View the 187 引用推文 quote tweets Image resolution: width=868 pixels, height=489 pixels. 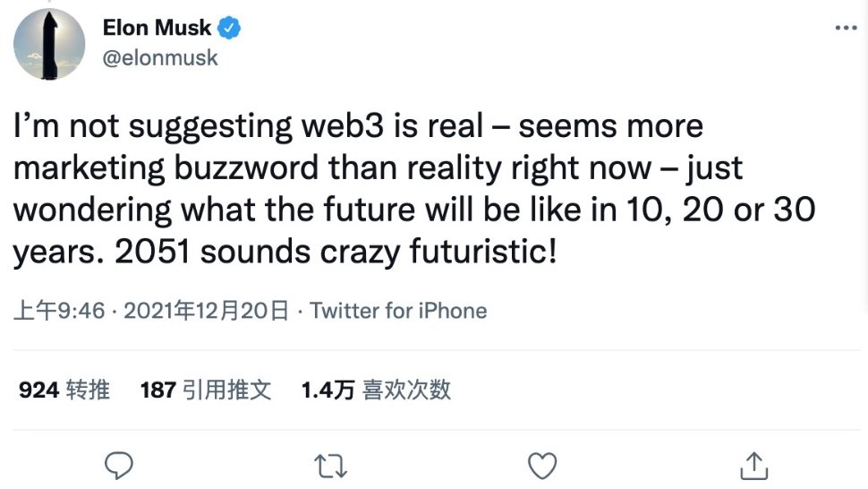[206, 390]
